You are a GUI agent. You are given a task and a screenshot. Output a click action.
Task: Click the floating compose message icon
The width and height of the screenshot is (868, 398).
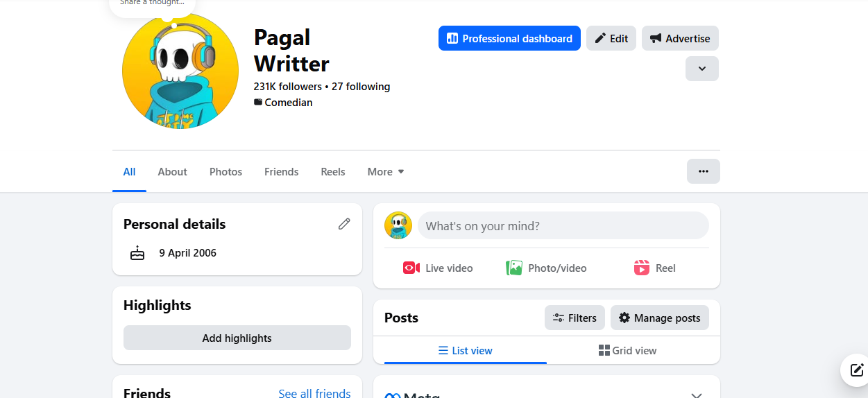(x=856, y=370)
